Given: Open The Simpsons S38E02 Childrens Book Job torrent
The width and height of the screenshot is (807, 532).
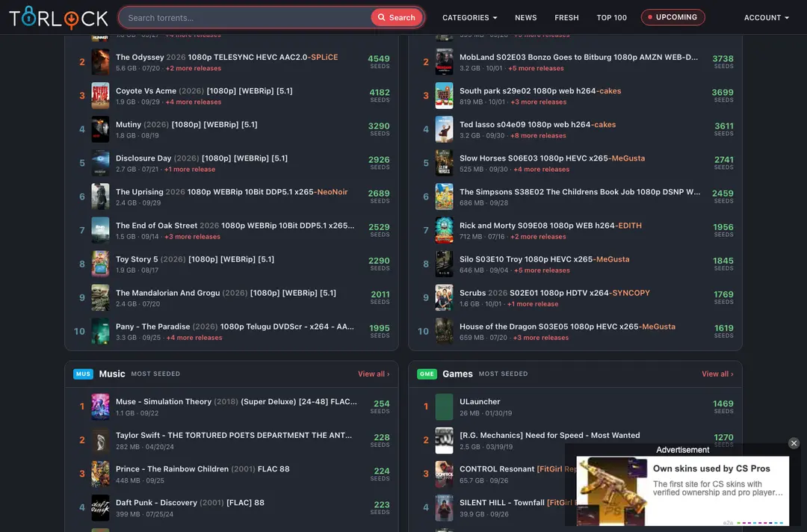Looking at the screenshot, I should pos(580,192).
